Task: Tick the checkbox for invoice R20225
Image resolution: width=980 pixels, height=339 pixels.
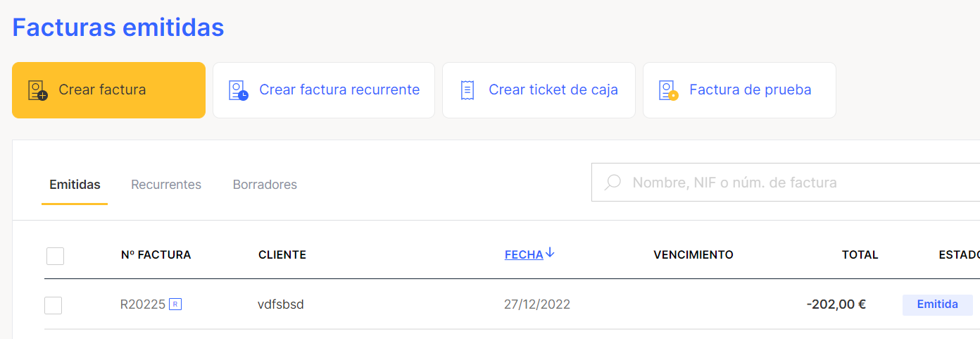Action: [53, 305]
